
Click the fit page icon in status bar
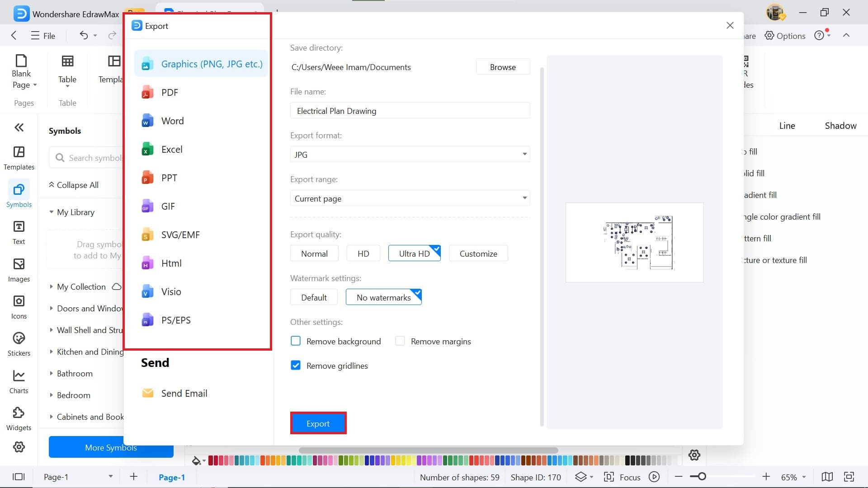[849, 477]
